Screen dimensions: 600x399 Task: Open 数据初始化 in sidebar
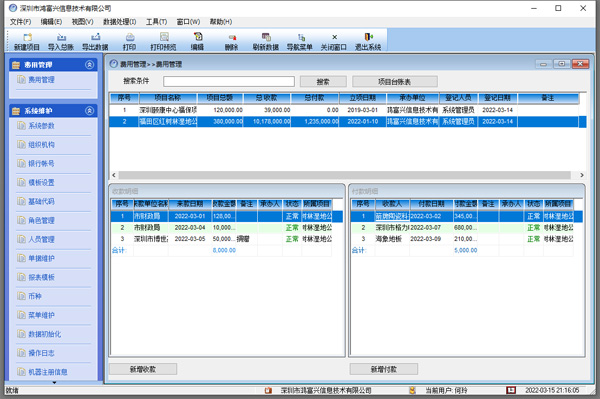[44, 334]
